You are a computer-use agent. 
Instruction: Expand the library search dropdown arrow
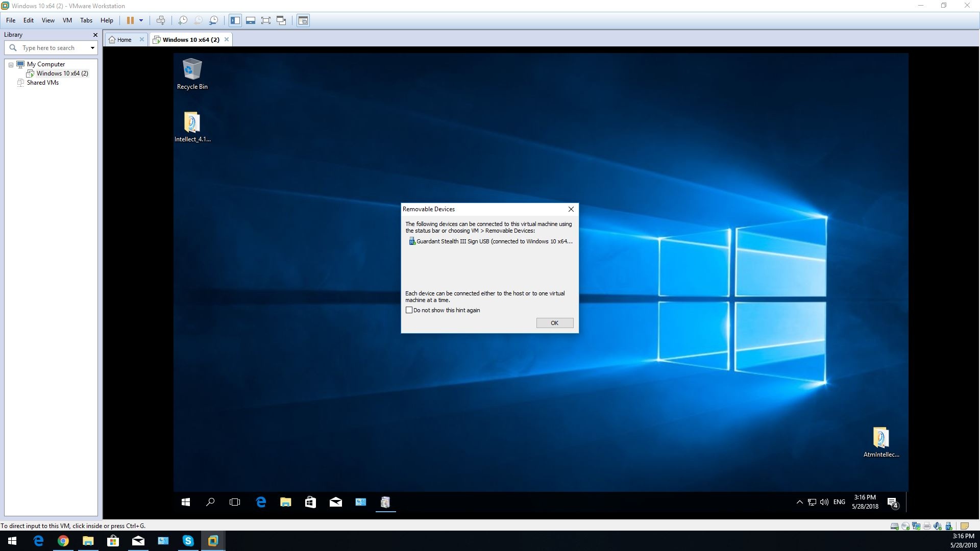pos(92,48)
